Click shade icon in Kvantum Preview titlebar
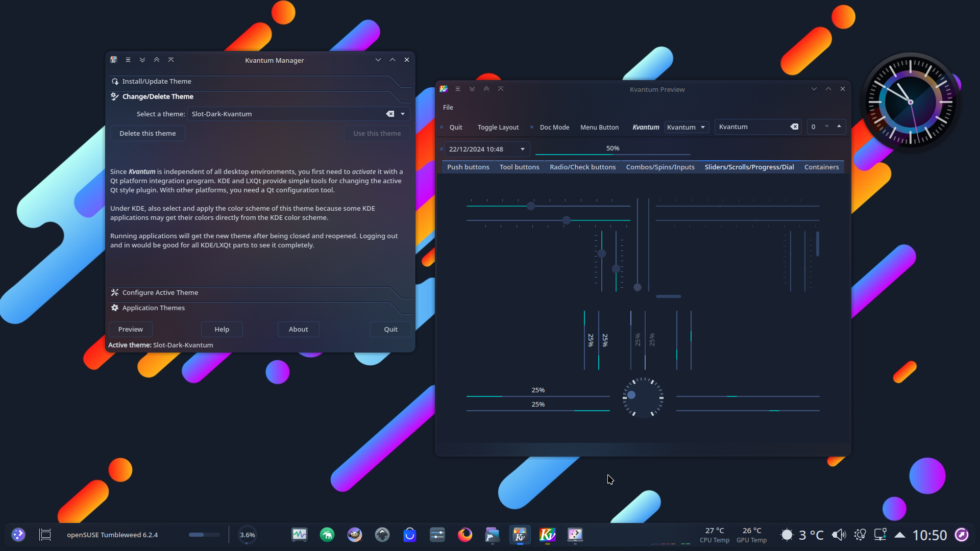980x551 pixels. [501, 89]
